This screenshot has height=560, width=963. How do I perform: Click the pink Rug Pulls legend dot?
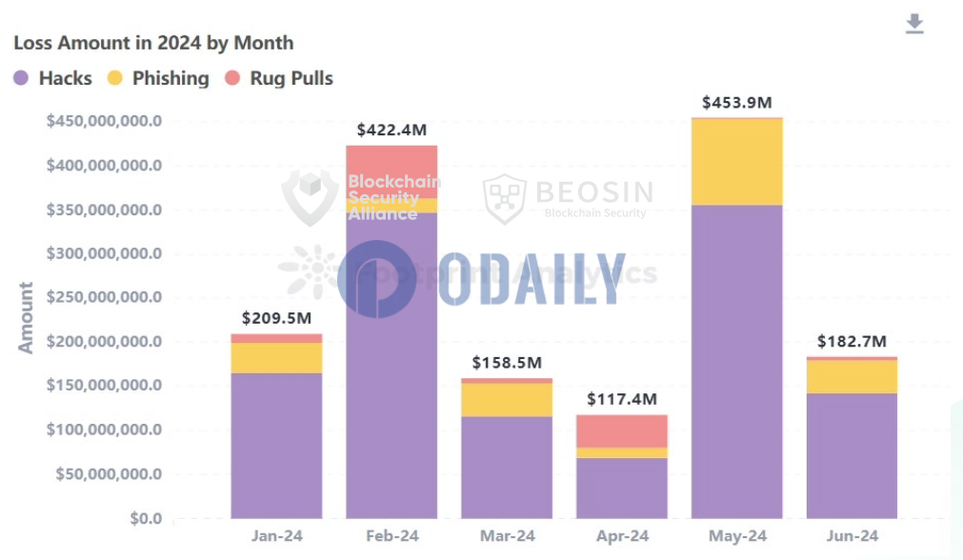tap(232, 78)
